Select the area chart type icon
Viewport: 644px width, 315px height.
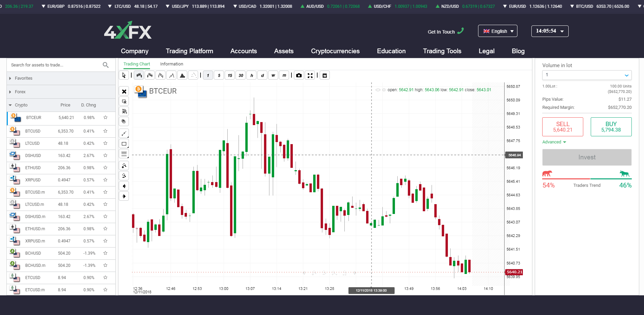pyautogui.click(x=183, y=75)
